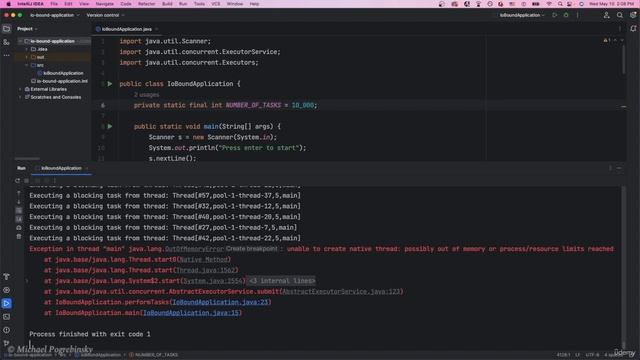Click the run gutter arrow beside main method
Image resolution: width=640 pixels, height=360 pixels.
[x=110, y=127]
